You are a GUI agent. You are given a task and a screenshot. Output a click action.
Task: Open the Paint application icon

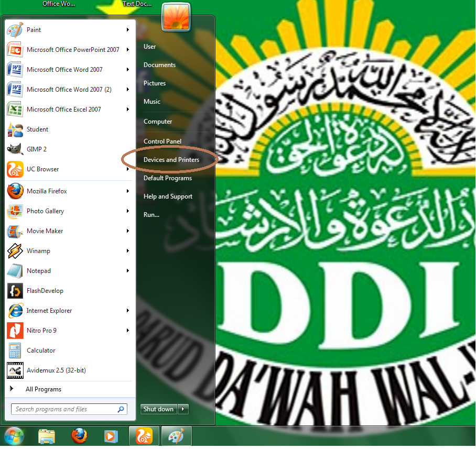(15, 30)
